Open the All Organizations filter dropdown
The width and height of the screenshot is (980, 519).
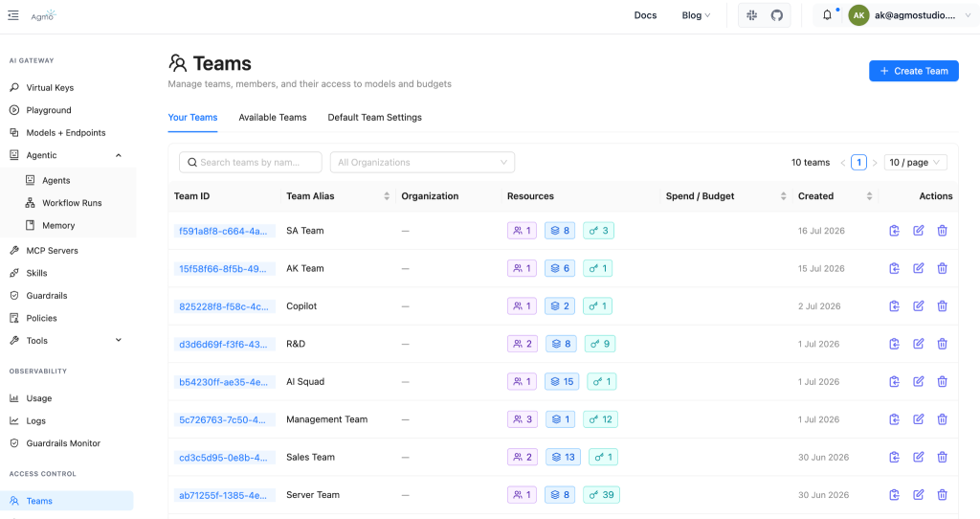pyautogui.click(x=422, y=163)
